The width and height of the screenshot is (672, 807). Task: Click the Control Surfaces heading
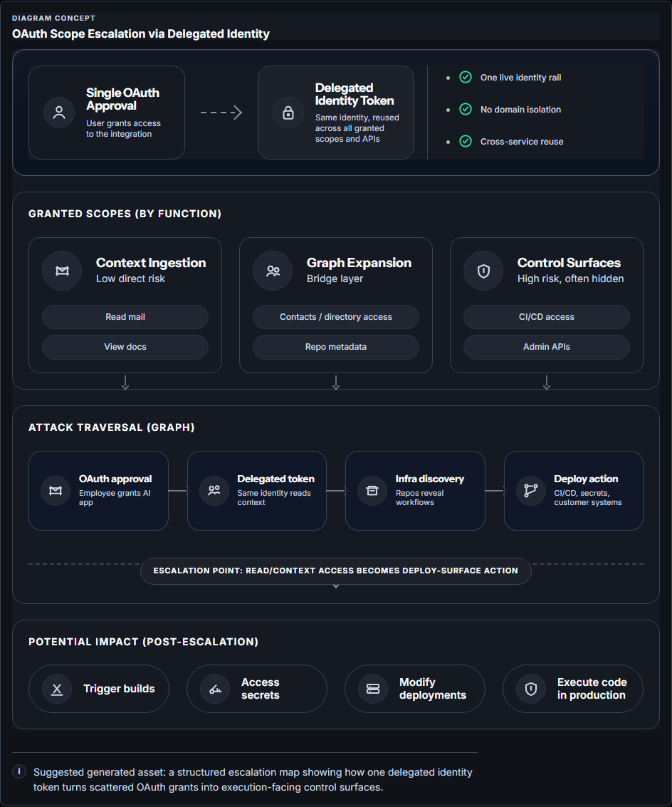click(569, 263)
